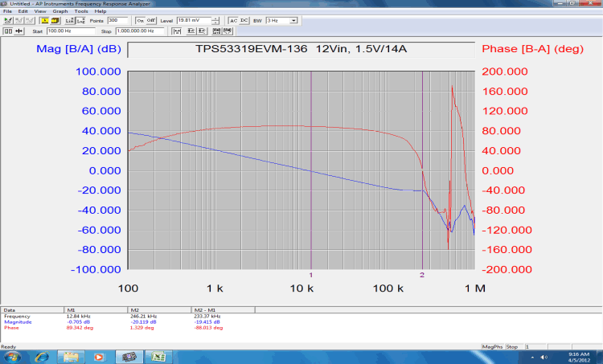Image resolution: width=603 pixels, height=364 pixels.
Task: Click the cursor crosshair icon in toolbar
Action: click(x=18, y=31)
